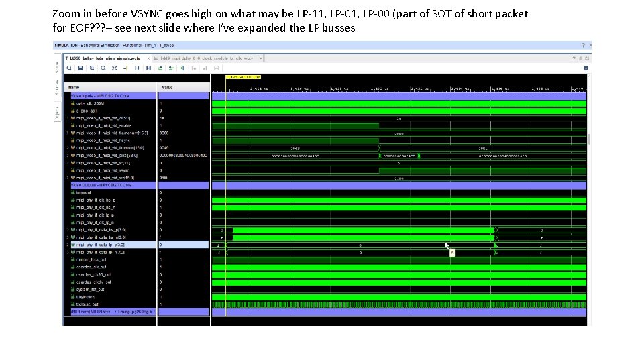Expand the mipi_phy_if_data_lp_n[3:0] bus
Screen dimensions: 644x362
(68, 252)
